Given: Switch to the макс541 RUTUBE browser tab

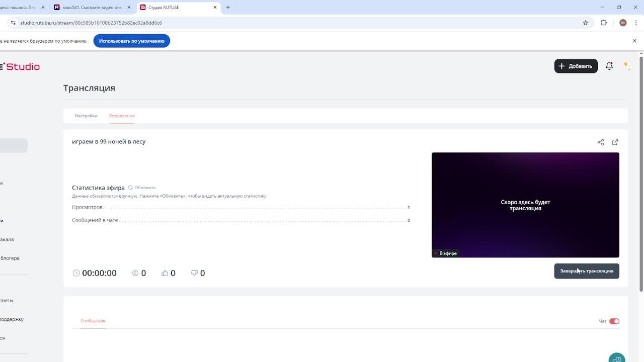Looking at the screenshot, I should pyautogui.click(x=91, y=8).
